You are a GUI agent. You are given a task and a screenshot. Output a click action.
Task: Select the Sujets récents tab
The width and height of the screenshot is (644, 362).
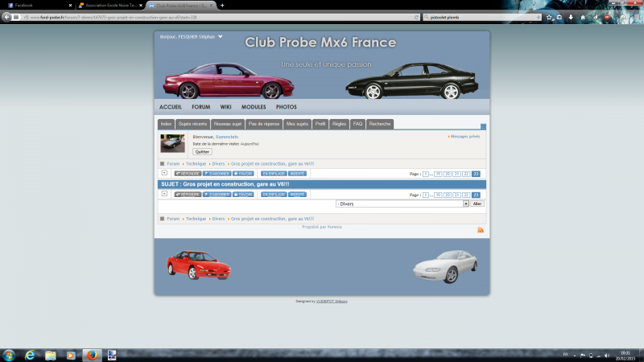pyautogui.click(x=192, y=124)
